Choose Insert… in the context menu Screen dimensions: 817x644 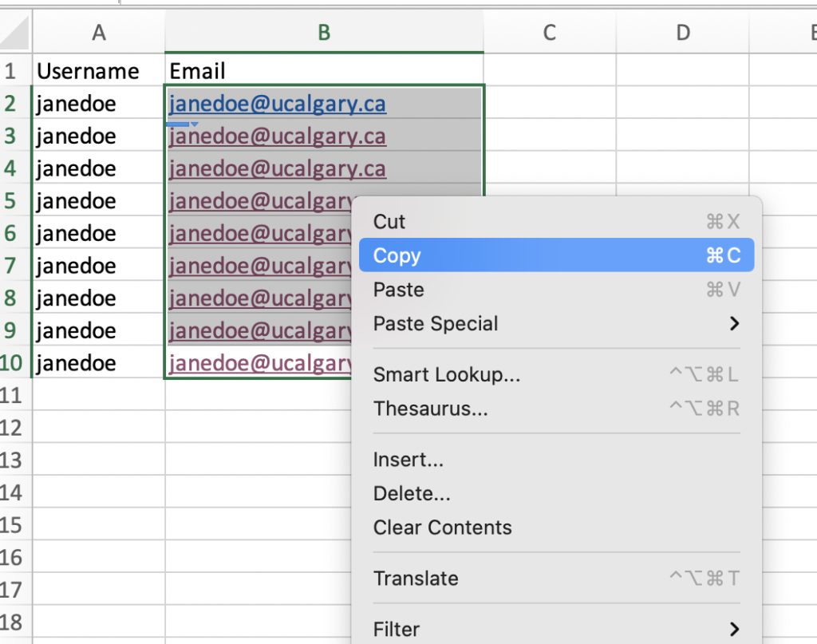pos(556,460)
